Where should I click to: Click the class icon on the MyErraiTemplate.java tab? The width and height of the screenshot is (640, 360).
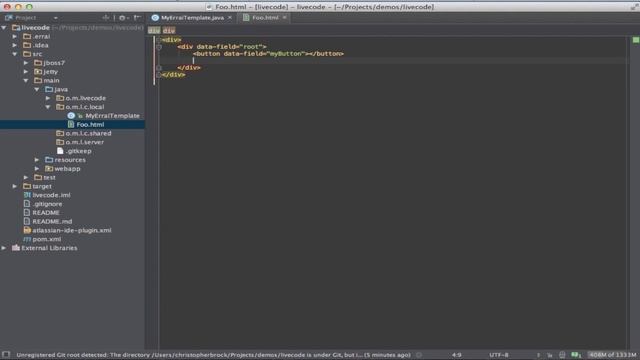(x=155, y=18)
